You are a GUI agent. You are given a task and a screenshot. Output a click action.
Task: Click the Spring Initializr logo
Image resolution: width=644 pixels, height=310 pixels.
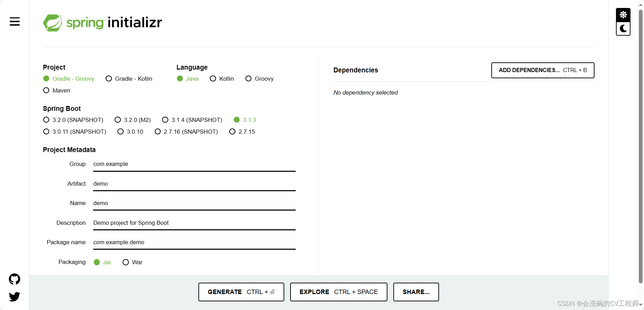(x=102, y=23)
